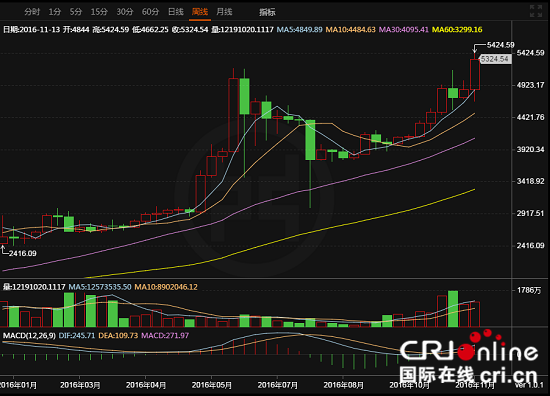Click the MACD(12,26,9) indicator label
Screen dimensions: 550x396
29,336
